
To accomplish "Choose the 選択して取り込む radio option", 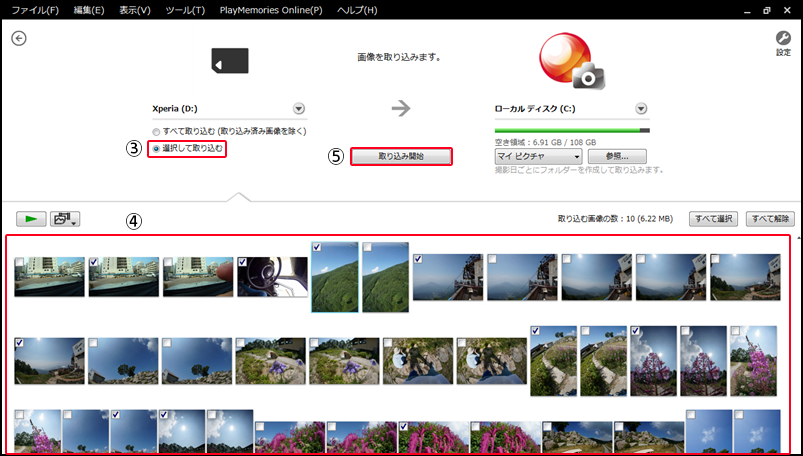I will [155, 148].
